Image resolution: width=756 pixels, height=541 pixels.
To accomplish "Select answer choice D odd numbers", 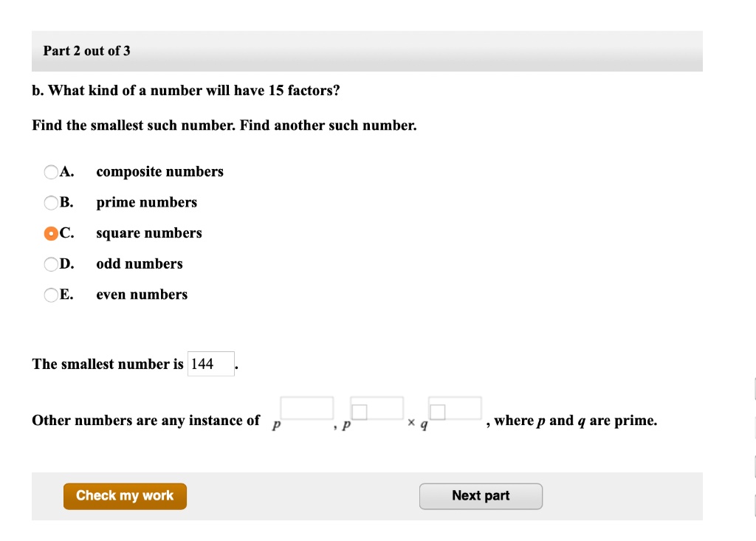I will tap(51, 263).
